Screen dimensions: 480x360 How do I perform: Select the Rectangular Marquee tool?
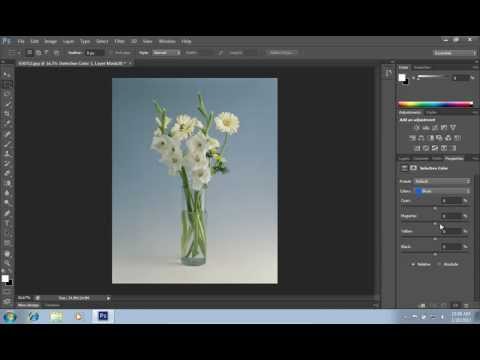(x=7, y=84)
